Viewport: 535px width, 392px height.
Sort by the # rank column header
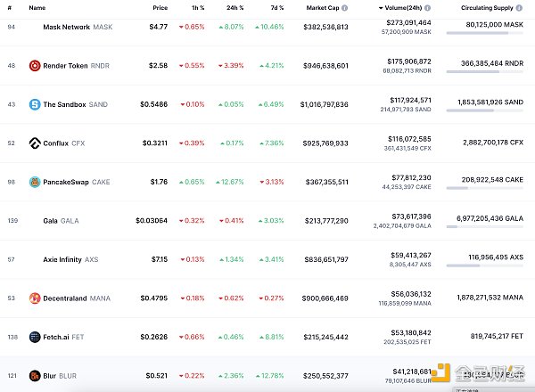[9, 7]
